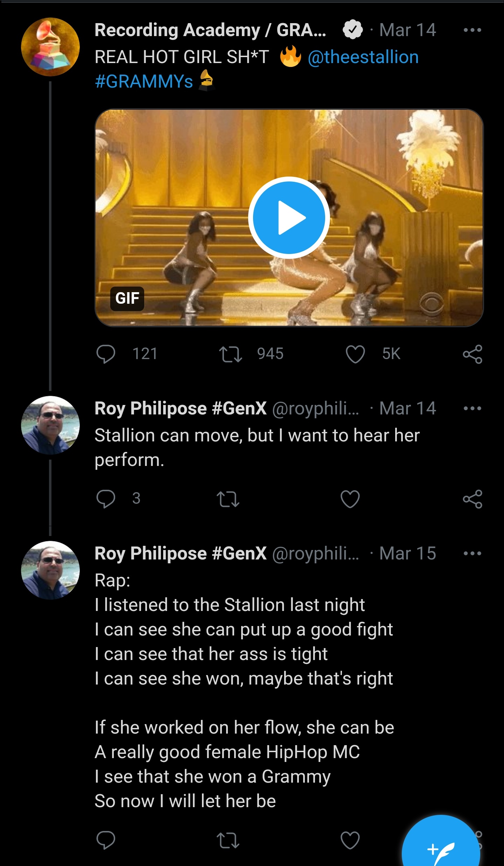504x866 pixels.
Task: Open Roy Philipose avatar on Mar 14 reply
Action: click(50, 425)
